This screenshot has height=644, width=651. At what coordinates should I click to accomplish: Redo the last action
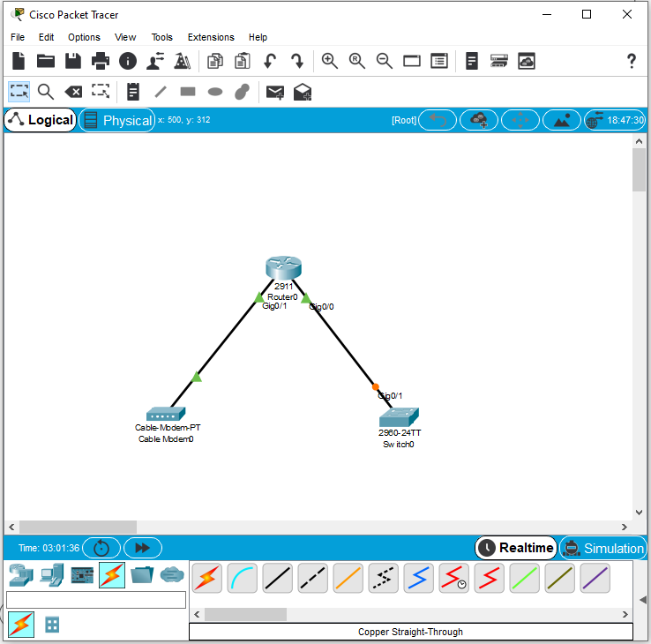pyautogui.click(x=297, y=61)
